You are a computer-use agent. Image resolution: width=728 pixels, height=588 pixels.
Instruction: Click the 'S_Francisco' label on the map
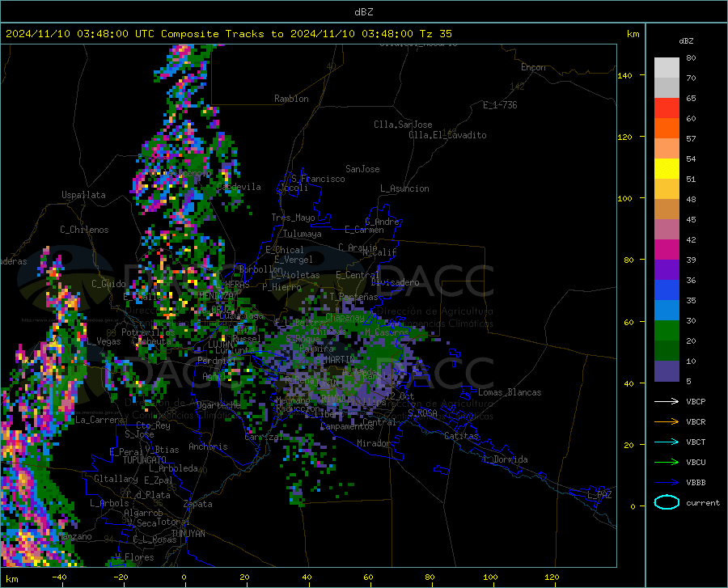(318, 179)
